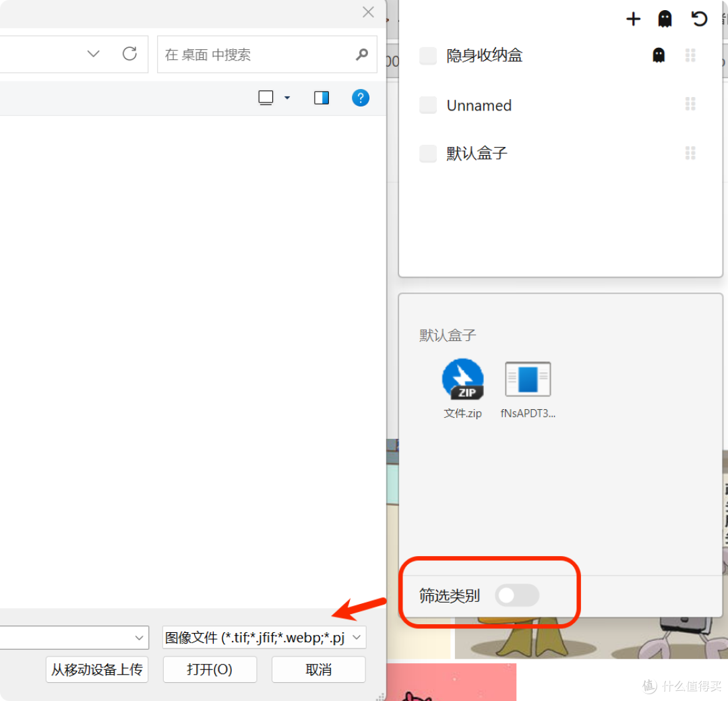Image resolution: width=728 pixels, height=701 pixels.
Task: Open file dialog help
Action: 360,98
